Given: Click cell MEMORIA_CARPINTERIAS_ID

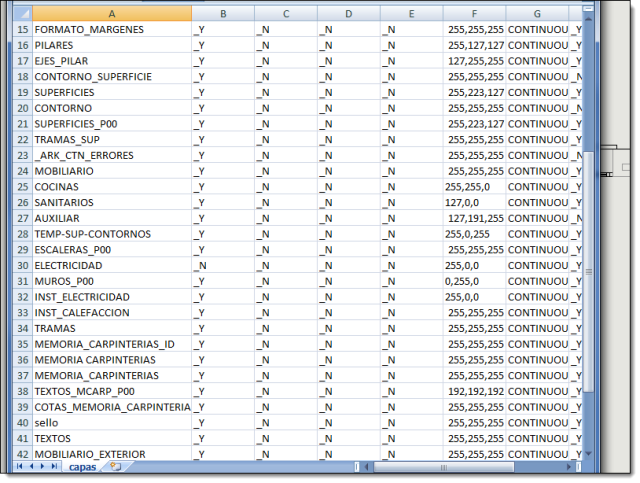Looking at the screenshot, I should (112, 344).
